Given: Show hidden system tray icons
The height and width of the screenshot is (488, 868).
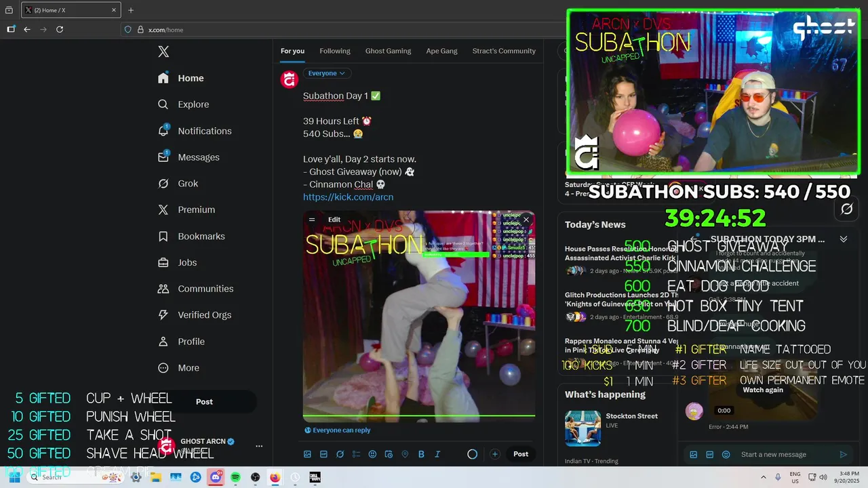Looking at the screenshot, I should (764, 477).
